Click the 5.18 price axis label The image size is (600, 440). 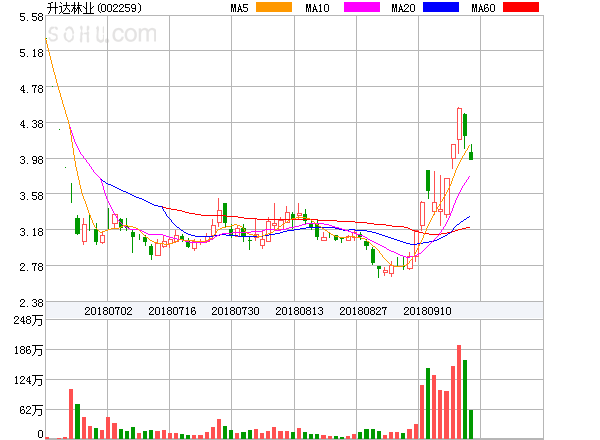click(x=31, y=53)
